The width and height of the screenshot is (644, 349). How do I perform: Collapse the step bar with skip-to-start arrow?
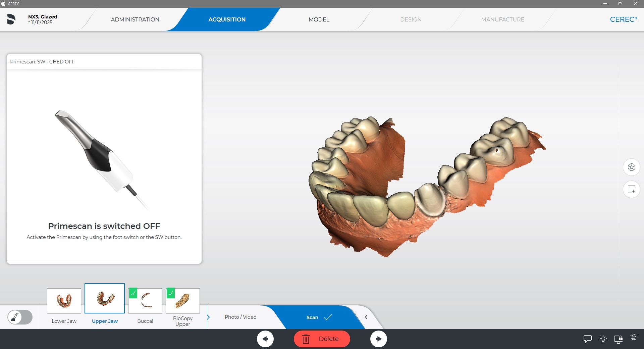pos(365,317)
